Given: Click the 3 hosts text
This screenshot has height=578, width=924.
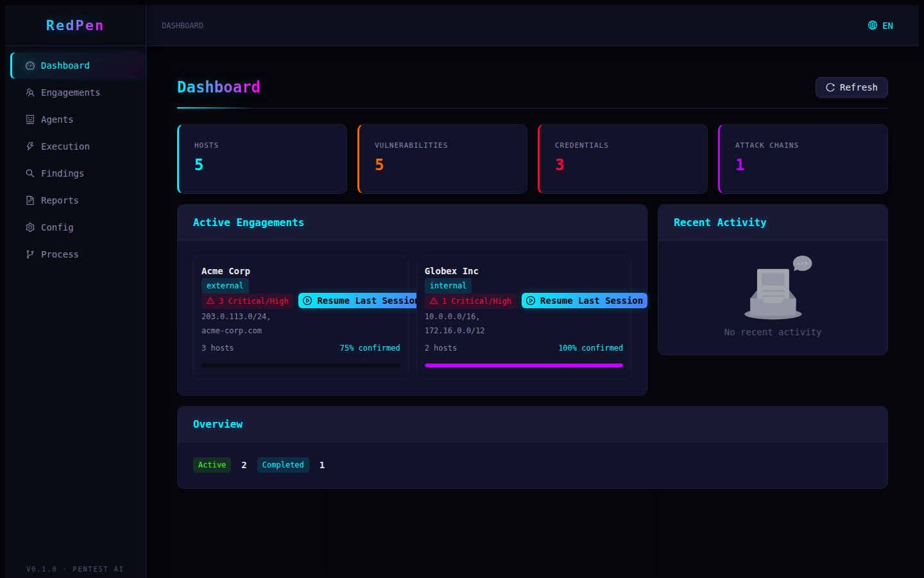Looking at the screenshot, I should [218, 348].
